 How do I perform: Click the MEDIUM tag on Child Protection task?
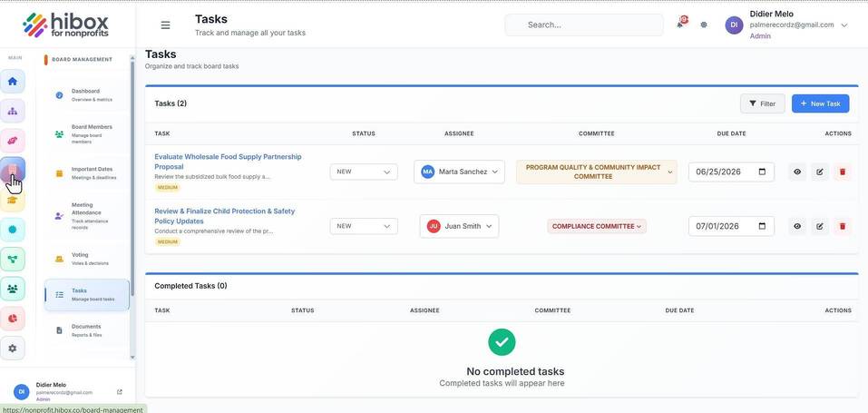[167, 241]
